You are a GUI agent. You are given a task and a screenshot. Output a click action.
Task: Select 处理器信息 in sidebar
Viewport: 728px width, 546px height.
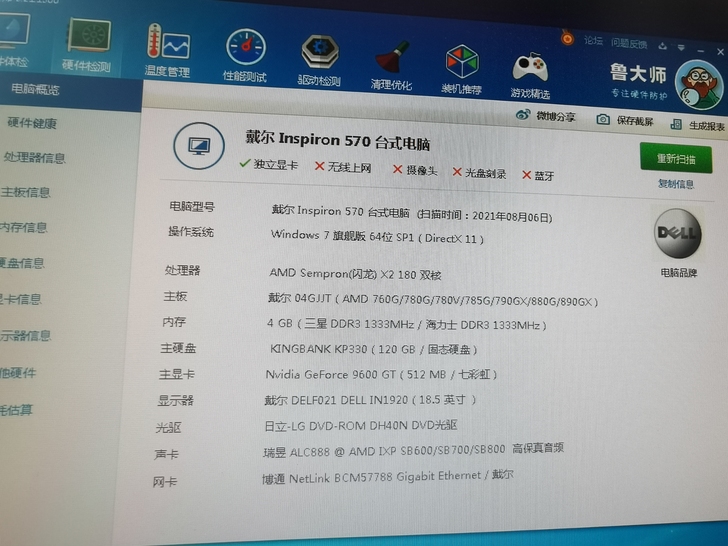34,157
